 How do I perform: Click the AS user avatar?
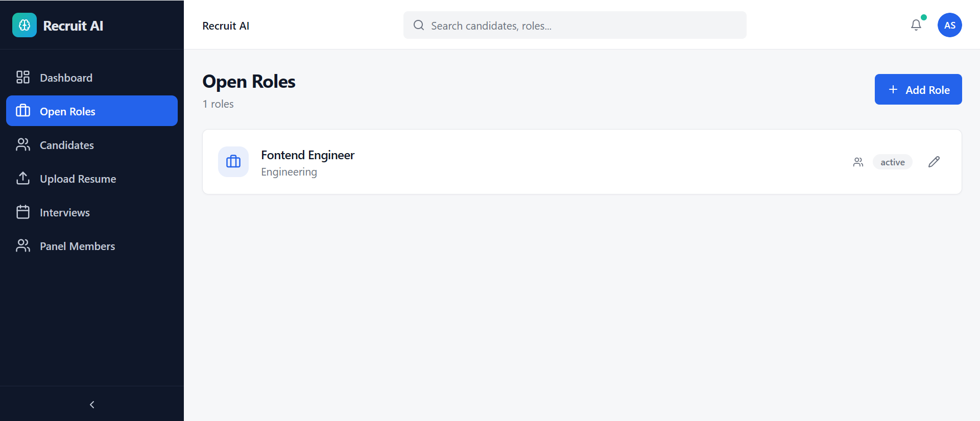[x=949, y=25]
